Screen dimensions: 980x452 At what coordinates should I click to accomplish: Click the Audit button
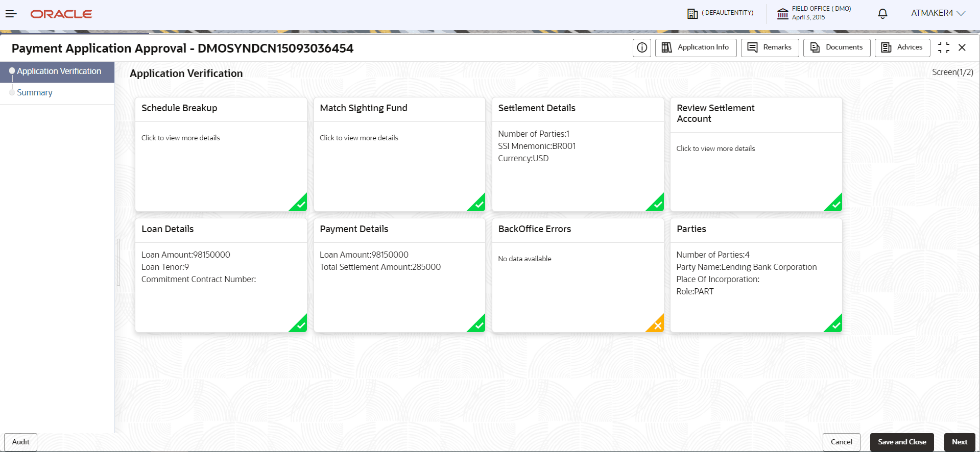pos(21,442)
